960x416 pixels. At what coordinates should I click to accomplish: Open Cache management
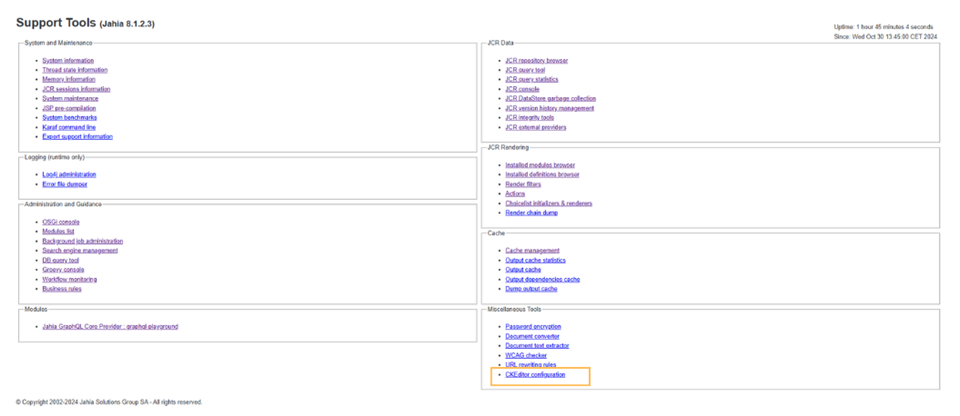pos(532,251)
